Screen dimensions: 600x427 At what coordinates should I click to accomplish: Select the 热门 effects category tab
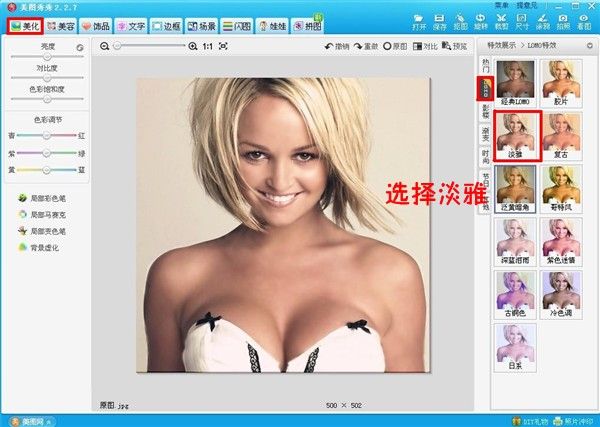485,66
